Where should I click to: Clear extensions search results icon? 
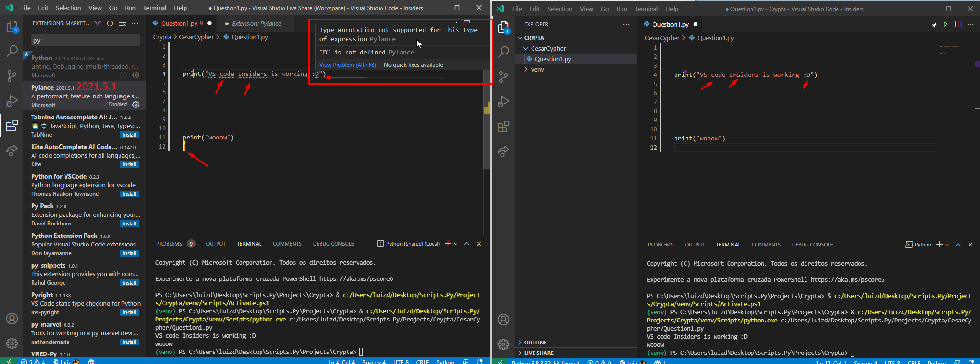pos(122,23)
